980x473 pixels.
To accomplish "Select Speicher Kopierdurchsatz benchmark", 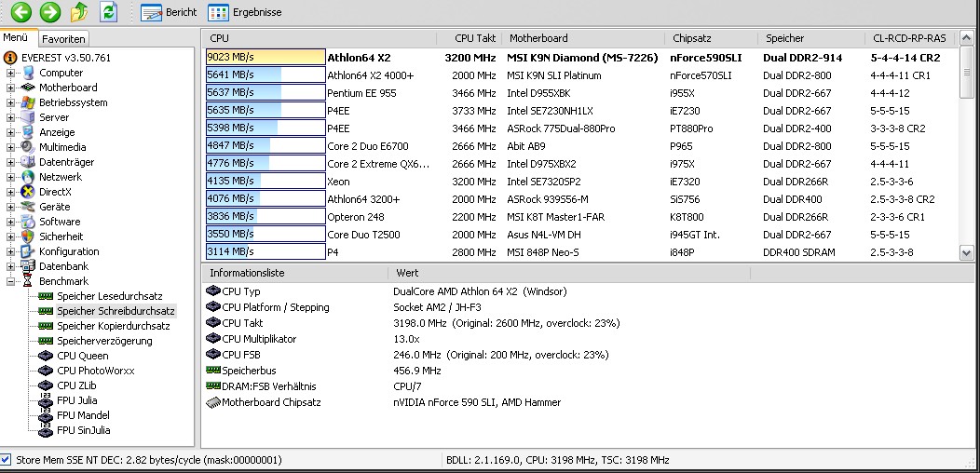I will 113,326.
